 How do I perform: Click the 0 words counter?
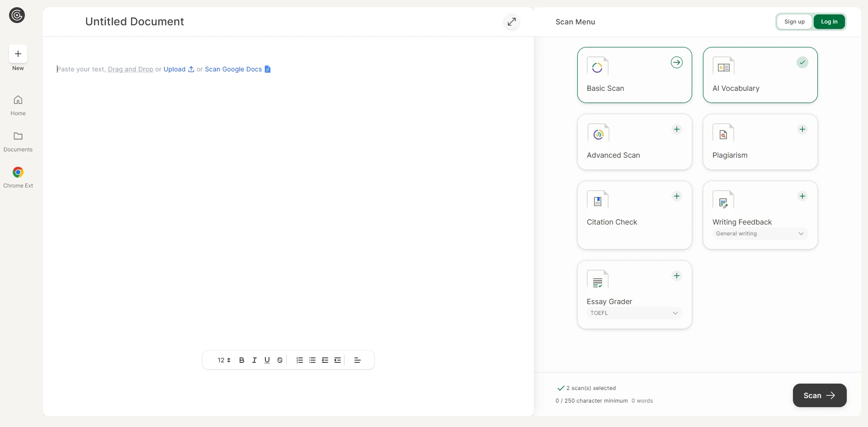[x=642, y=401]
